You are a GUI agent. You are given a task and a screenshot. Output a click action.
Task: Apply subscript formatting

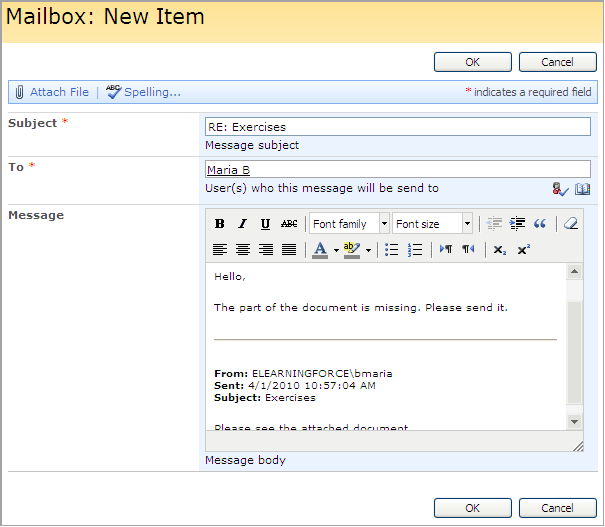pos(500,250)
